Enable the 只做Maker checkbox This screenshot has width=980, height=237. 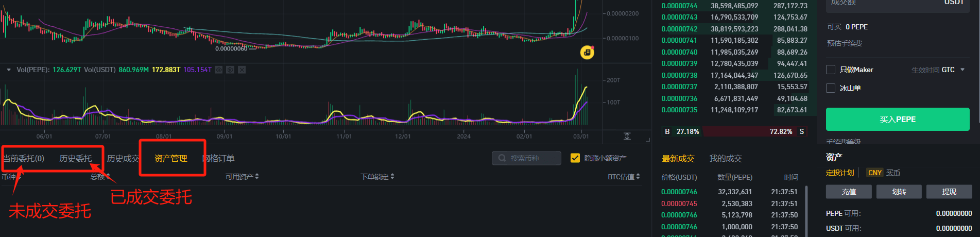831,70
